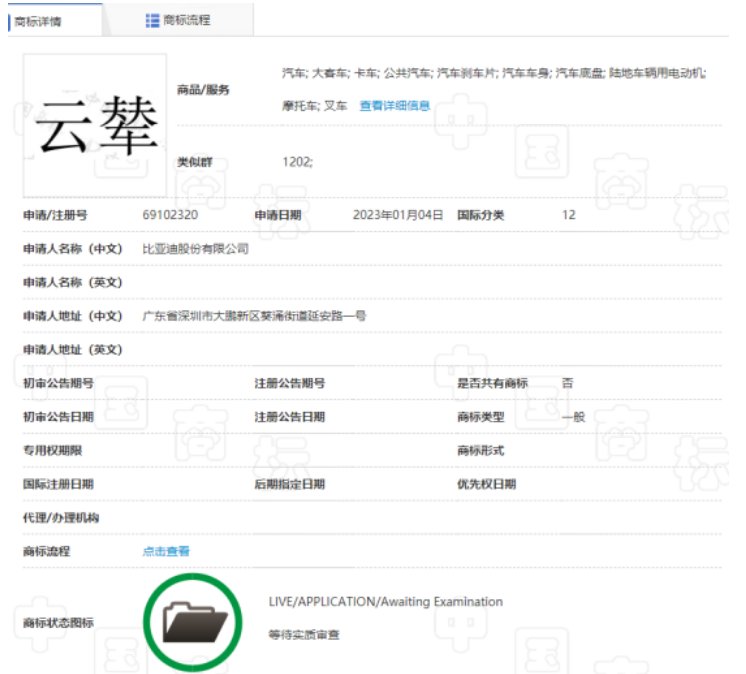Viewport: 746px width, 674px height.
Task: Click the 国际分类 label
Action: tap(481, 215)
